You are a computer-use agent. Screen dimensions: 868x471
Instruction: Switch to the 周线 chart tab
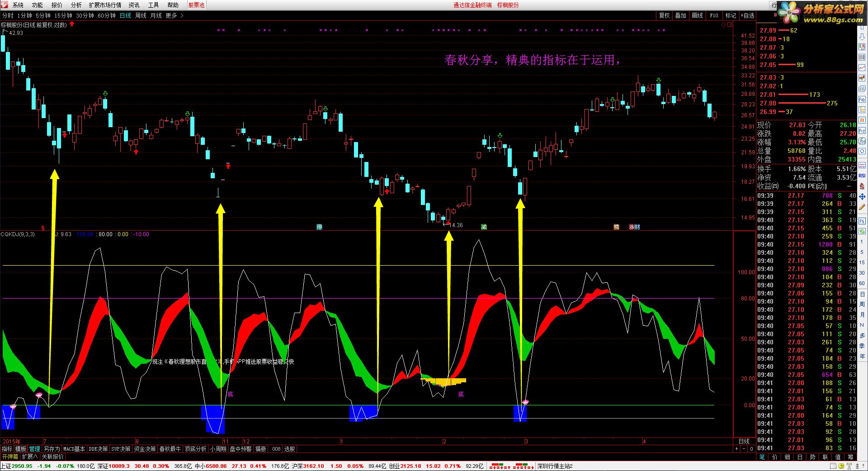pos(141,15)
